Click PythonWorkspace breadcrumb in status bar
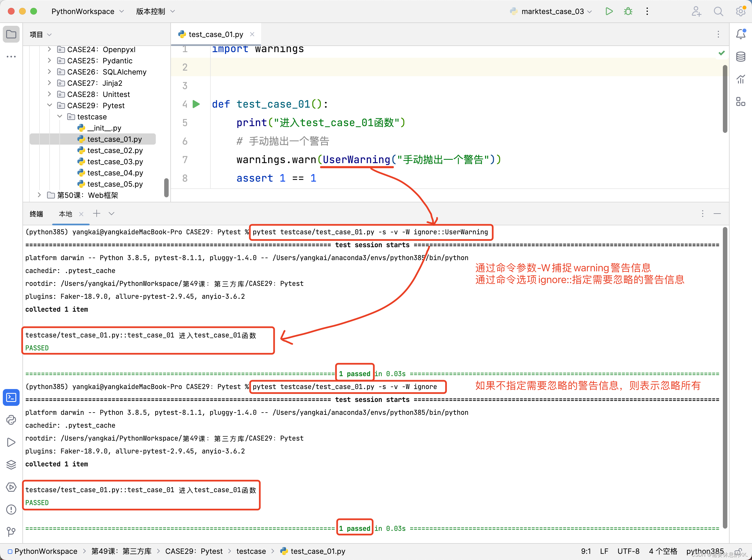Viewport: 752px width, 560px height. [x=42, y=551]
